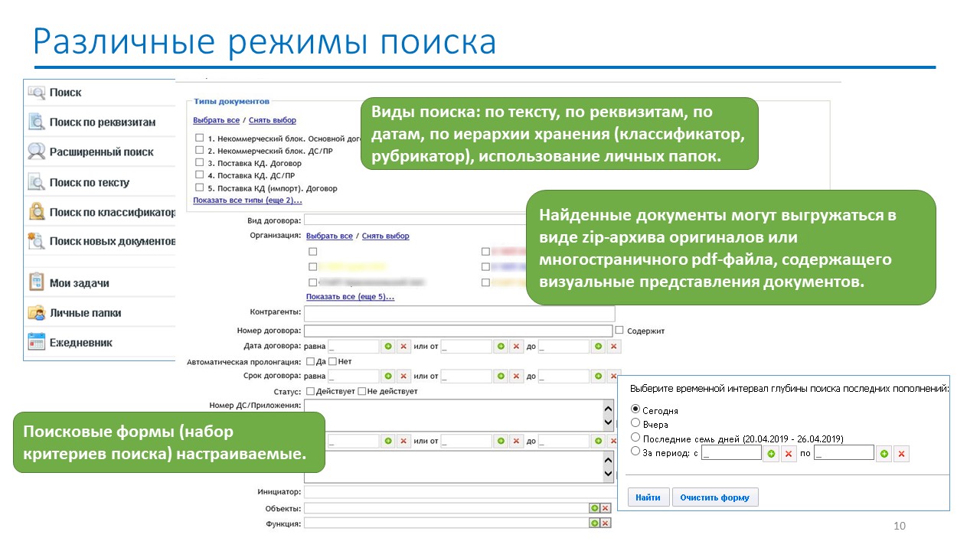Clear the Дата договора 'или от' value
The height and width of the screenshot is (551, 980).
[x=516, y=347]
